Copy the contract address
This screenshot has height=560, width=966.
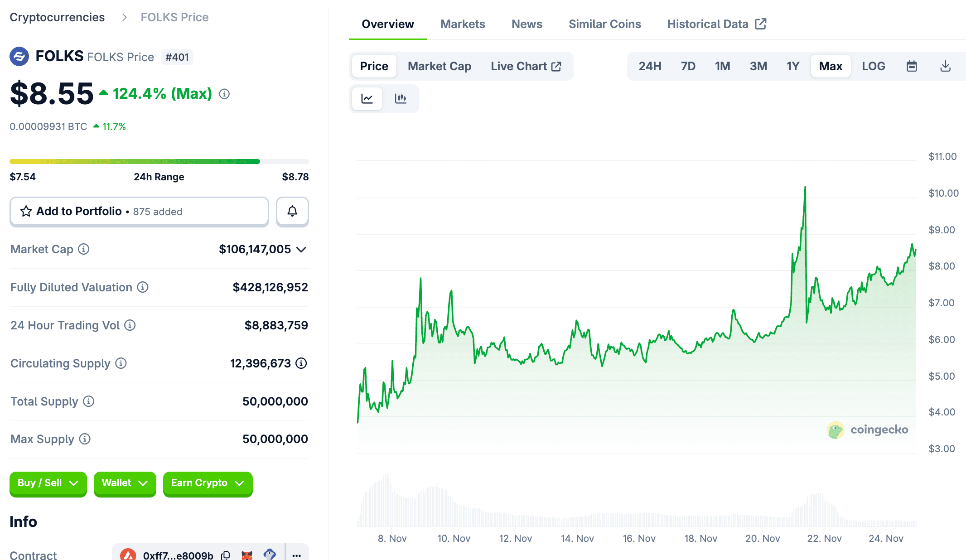[226, 555]
